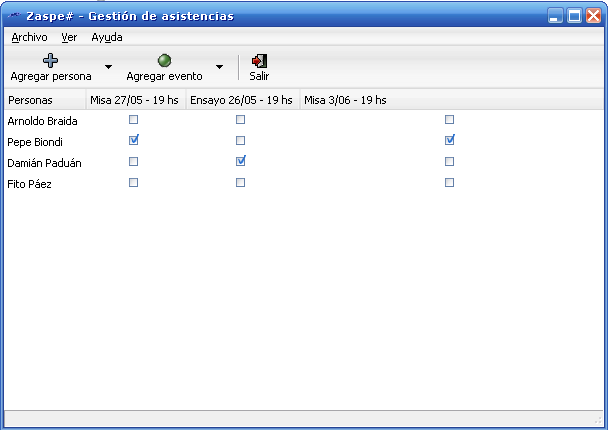Click the green Agregar evento icon
The height and width of the screenshot is (430, 608).
coord(164,60)
